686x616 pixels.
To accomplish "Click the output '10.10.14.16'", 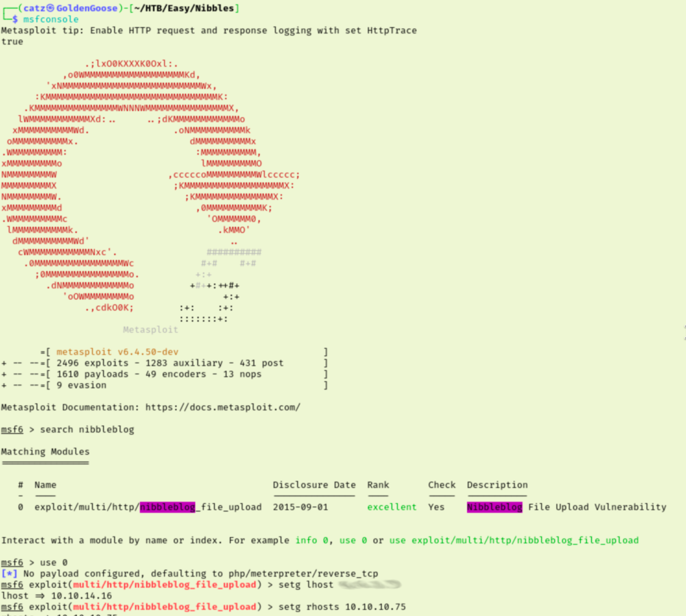I will pos(81,596).
